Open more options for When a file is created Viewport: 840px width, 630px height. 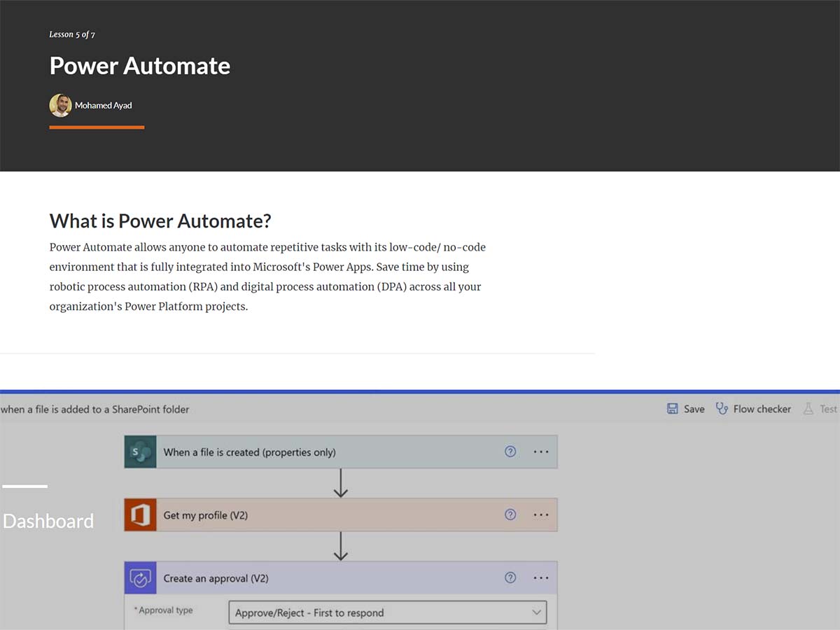click(541, 451)
